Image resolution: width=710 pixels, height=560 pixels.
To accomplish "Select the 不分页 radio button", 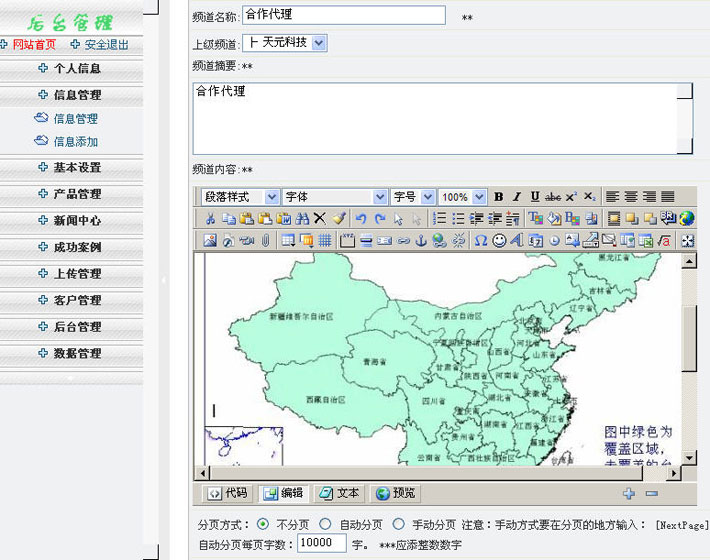I will [x=263, y=524].
